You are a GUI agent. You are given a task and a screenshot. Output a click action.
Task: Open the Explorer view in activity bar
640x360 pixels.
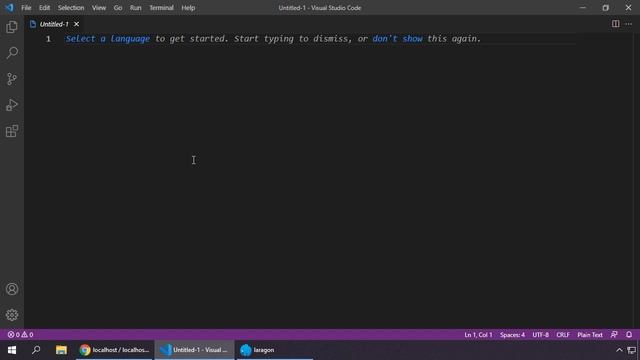pyautogui.click(x=12, y=27)
